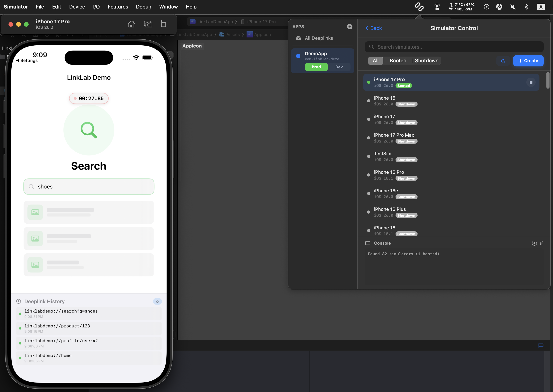Click the plus icon in APPS panel
Screen dimensions: 553x392
coord(349,27)
